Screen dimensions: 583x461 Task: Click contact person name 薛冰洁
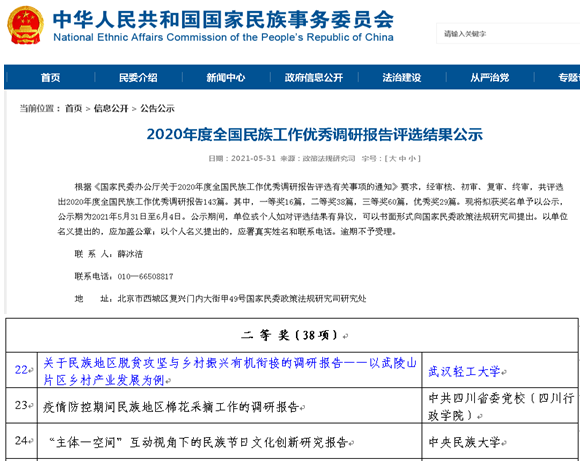(x=130, y=254)
